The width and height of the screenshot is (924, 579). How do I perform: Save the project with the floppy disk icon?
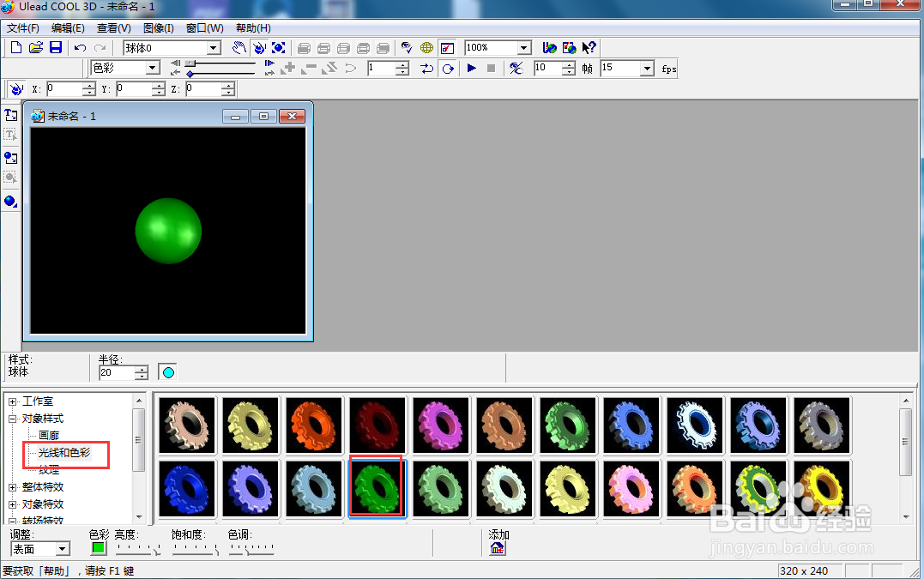pos(56,48)
